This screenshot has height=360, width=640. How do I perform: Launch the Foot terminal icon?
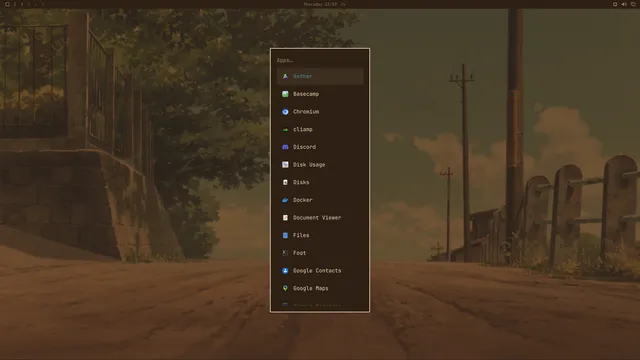pos(285,253)
